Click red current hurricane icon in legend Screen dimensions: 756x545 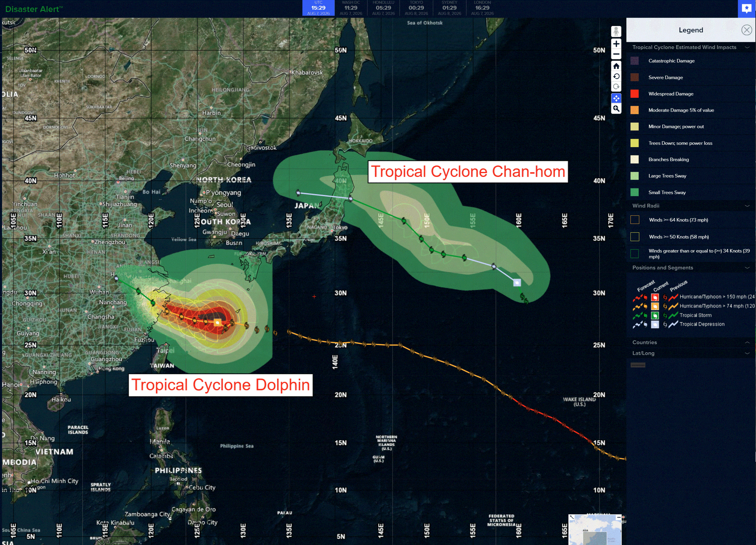click(x=655, y=297)
